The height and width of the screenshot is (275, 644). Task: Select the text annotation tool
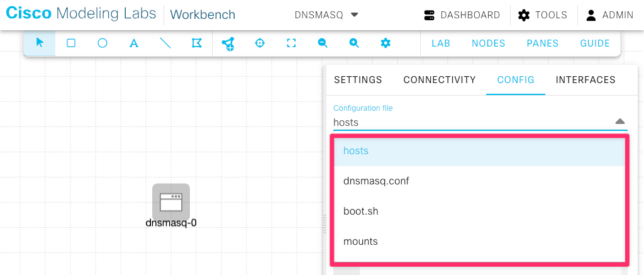133,43
